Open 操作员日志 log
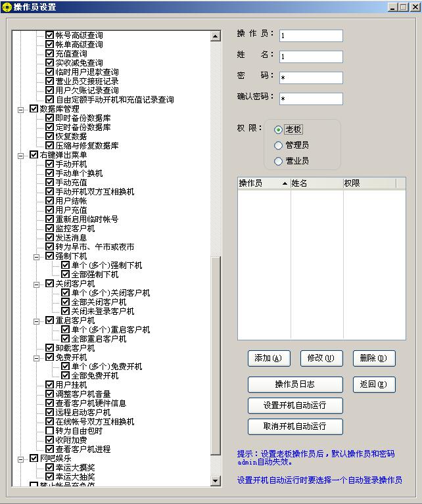Image resolution: width=422 pixels, height=504 pixels. (x=295, y=384)
